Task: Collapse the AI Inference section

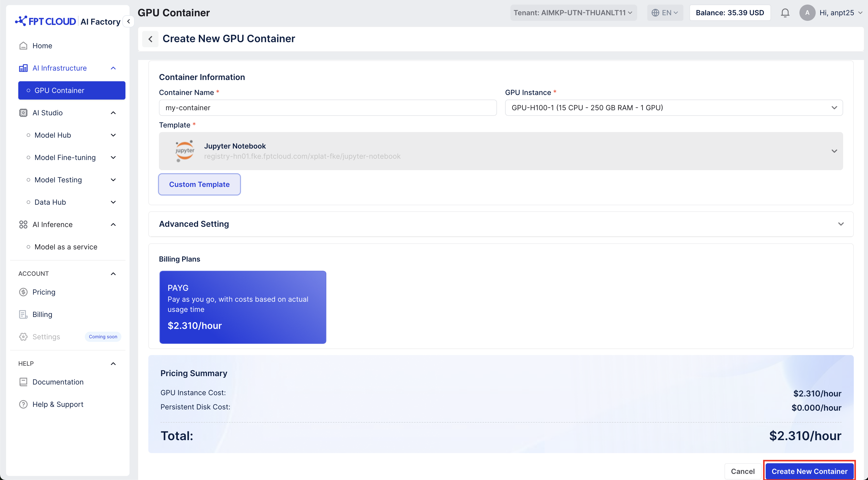Action: [113, 225]
